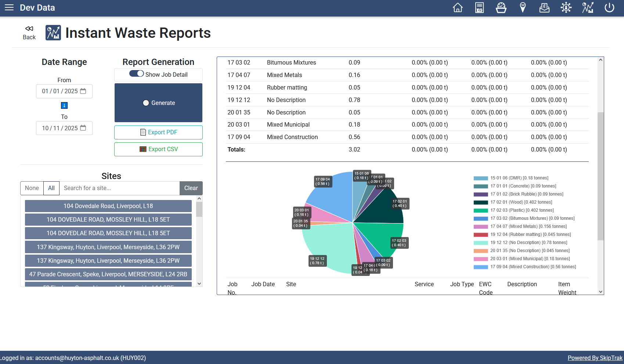This screenshot has height=364, width=624.
Task: Open the hamburger navigation menu
Action: pyautogui.click(x=9, y=8)
